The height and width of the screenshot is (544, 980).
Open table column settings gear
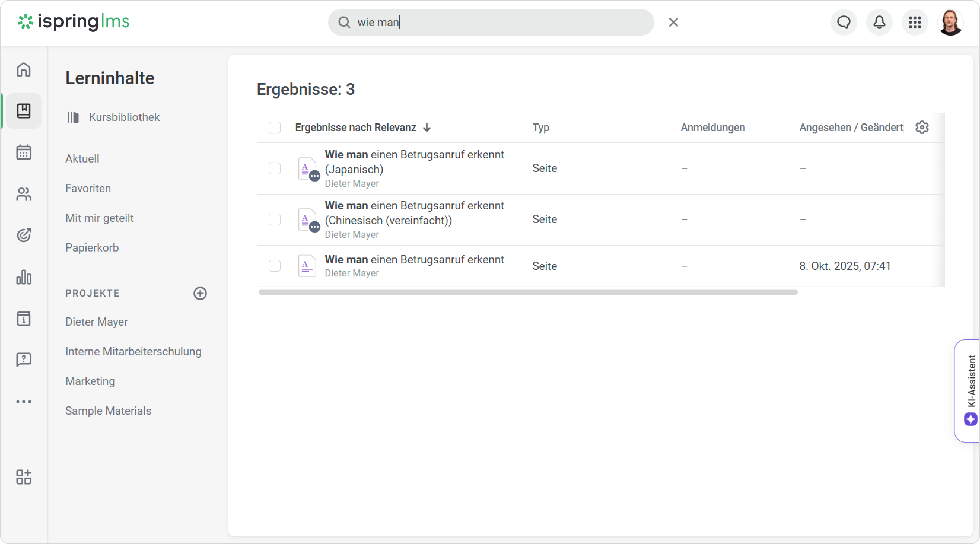point(922,127)
